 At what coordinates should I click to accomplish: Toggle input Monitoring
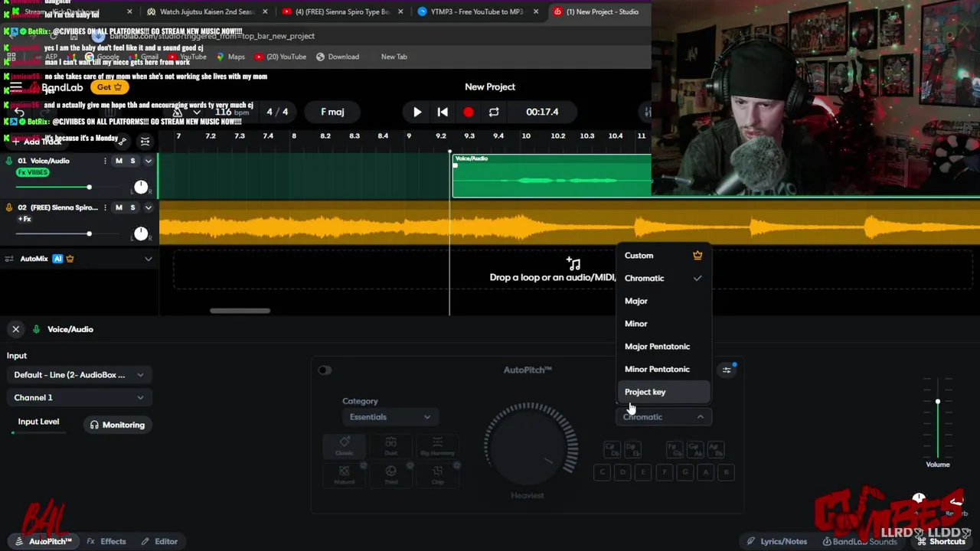coord(117,425)
